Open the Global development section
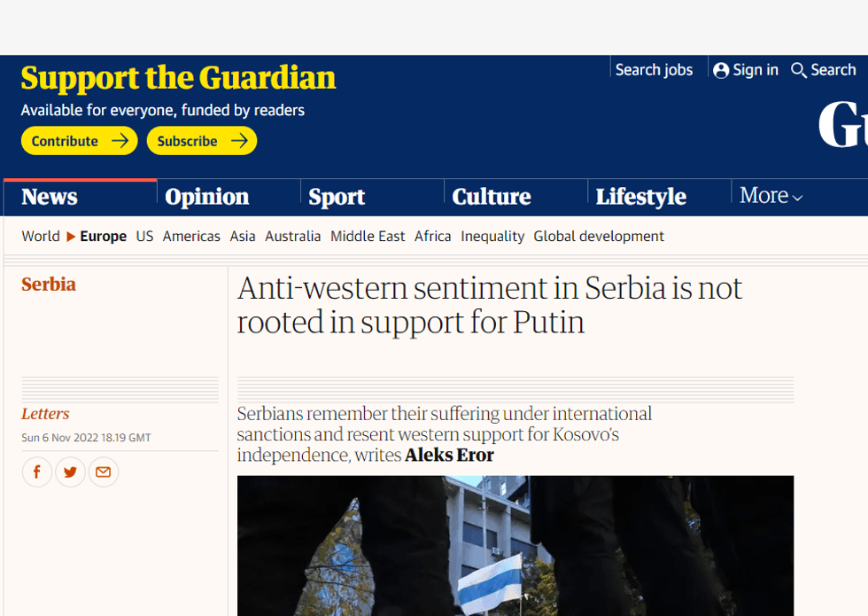 599,236
